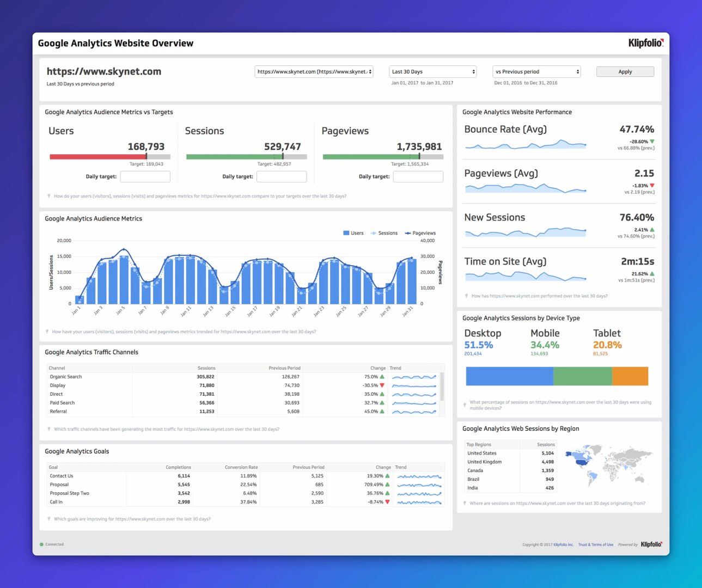
Task: Click the Traffic Channels table scrollbar
Action: (442, 387)
